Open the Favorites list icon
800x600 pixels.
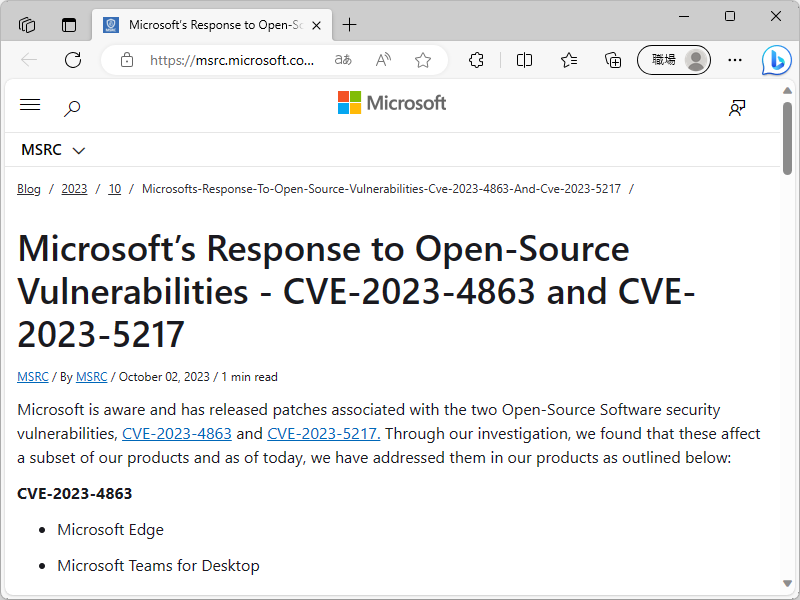[569, 60]
